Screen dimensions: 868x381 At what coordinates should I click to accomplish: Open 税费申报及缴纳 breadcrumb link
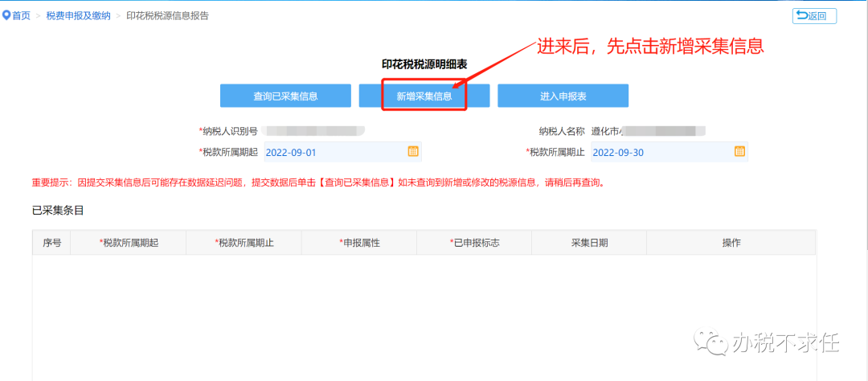pos(78,16)
